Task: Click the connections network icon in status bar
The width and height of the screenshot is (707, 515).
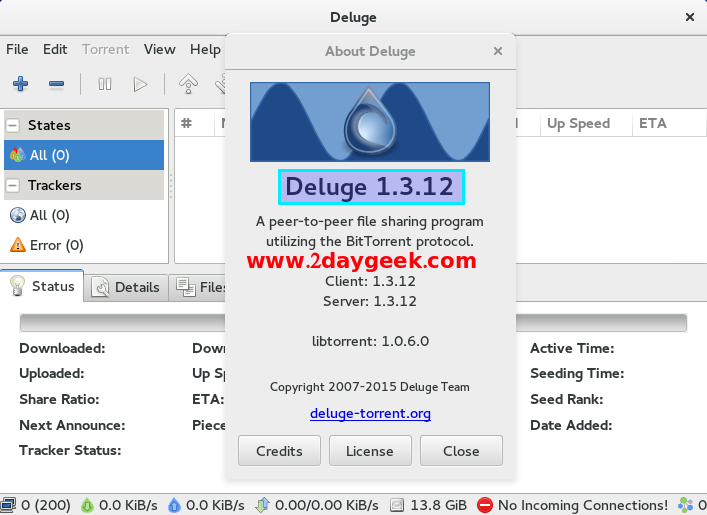Action: (8, 505)
